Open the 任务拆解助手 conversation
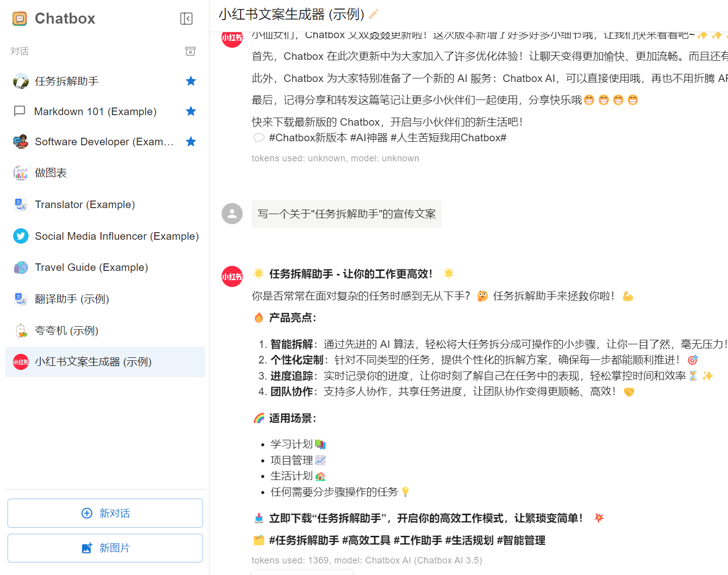The image size is (728, 575). 105,81
